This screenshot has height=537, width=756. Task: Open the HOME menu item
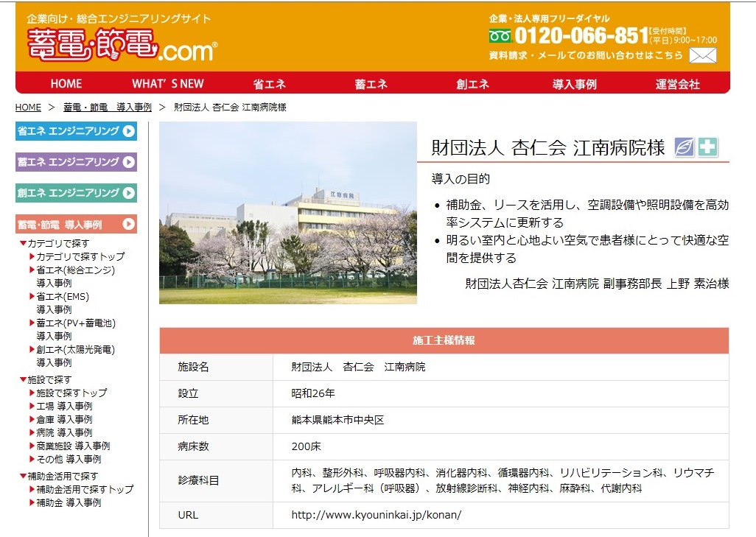pos(66,84)
